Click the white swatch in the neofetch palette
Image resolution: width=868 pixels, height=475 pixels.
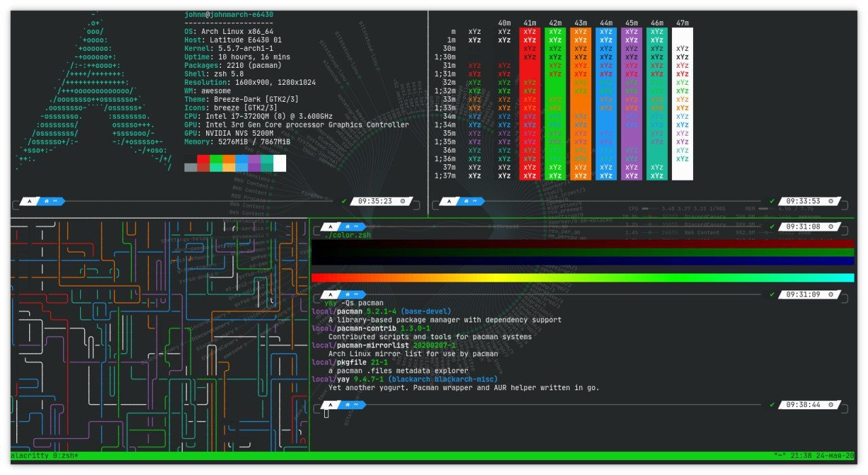tap(279, 164)
